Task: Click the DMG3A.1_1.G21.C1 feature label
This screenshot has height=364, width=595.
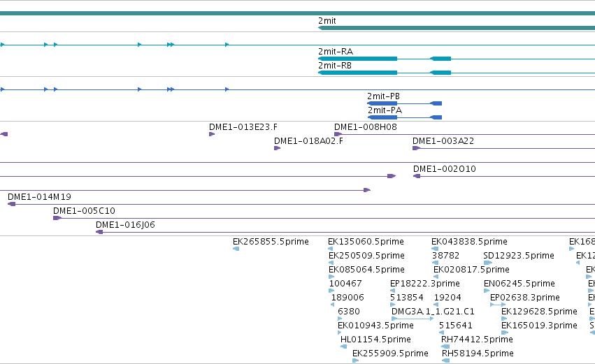Action: 433,312
